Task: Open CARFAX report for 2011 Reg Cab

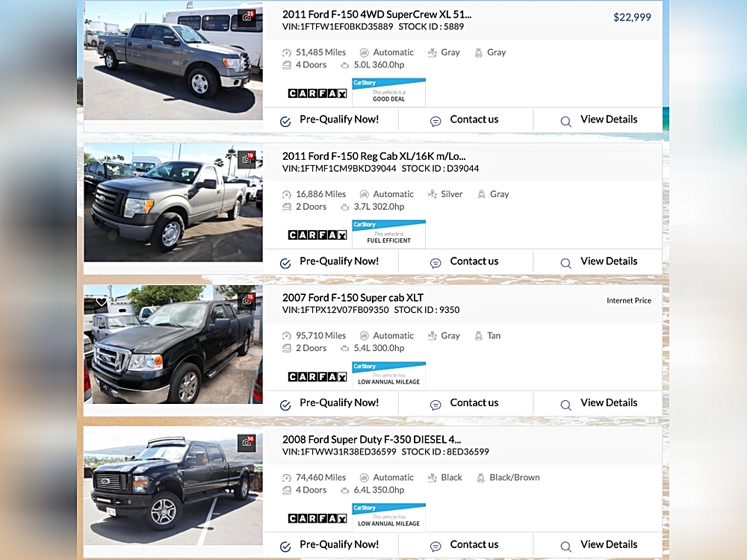Action: pyautogui.click(x=317, y=234)
